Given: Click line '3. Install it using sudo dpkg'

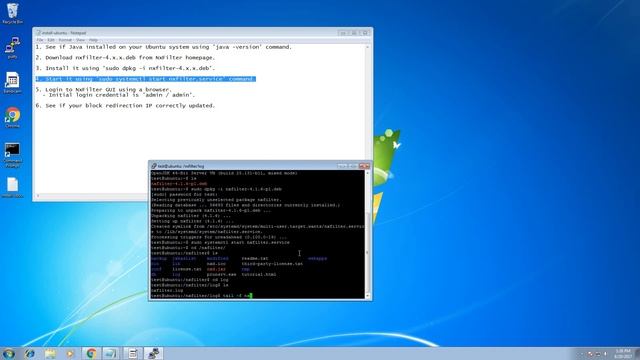Looking at the screenshot, I should (x=125, y=68).
